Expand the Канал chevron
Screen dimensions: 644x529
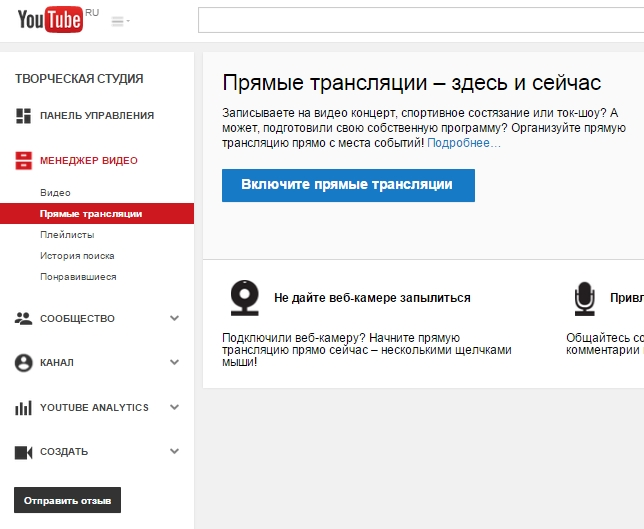(175, 362)
